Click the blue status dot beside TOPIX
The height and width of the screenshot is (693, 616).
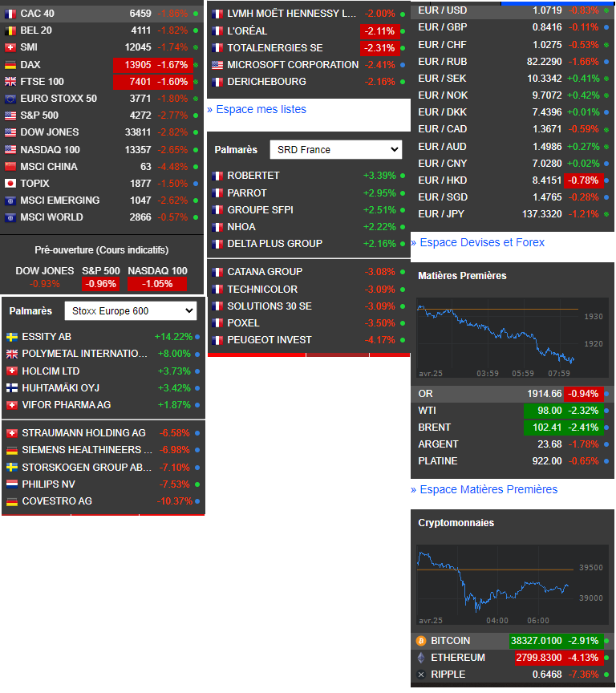[x=196, y=184]
